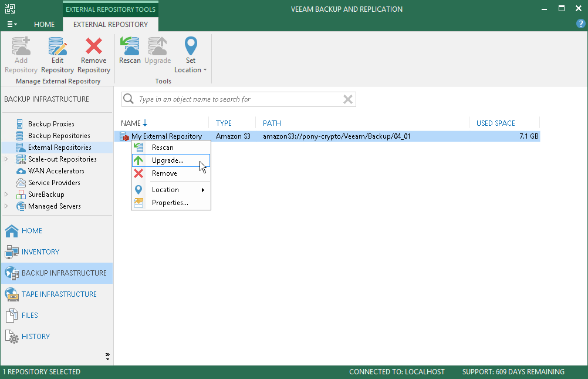The height and width of the screenshot is (379, 588).
Task: Click the grayed-out Upgrade icon in the ribbon
Action: [157, 46]
